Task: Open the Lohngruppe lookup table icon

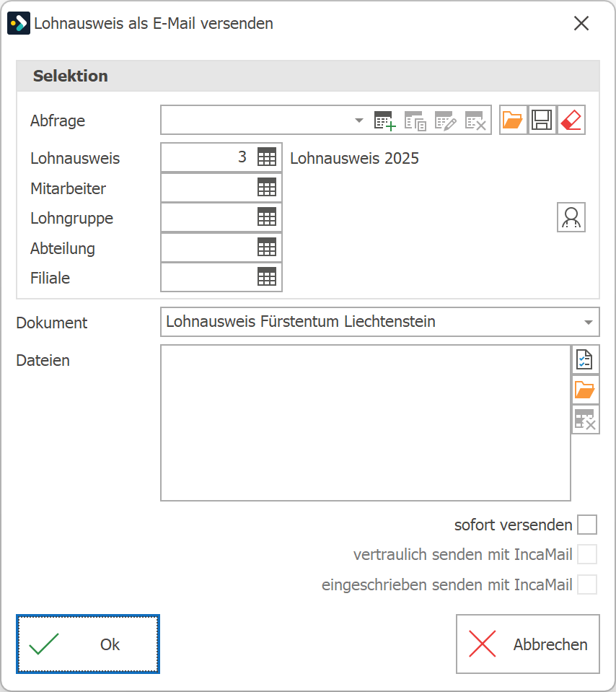Action: click(267, 216)
